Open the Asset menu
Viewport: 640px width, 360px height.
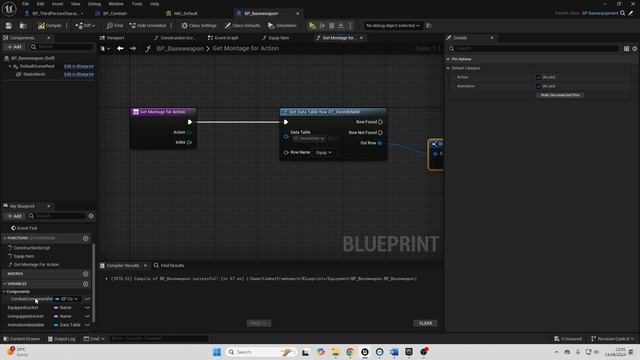tap(57, 4)
